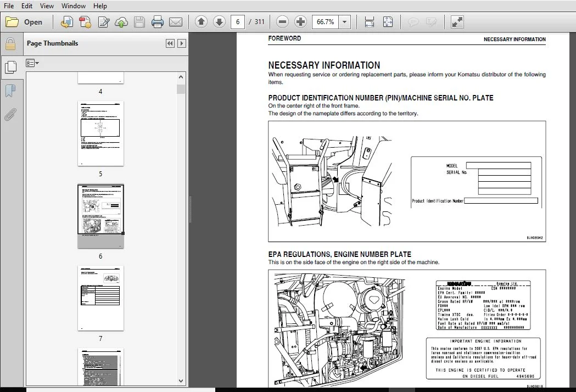Click the upload to cloud icon
Screen dimensions: 576x392
pos(121,22)
